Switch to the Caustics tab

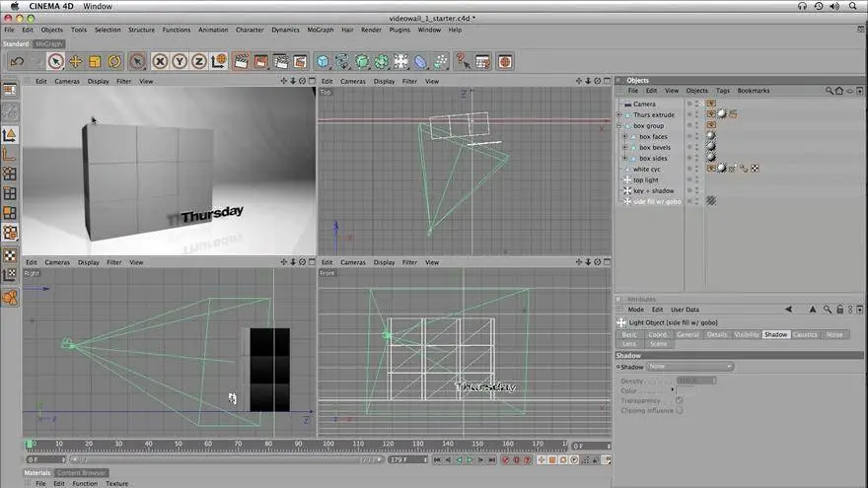click(805, 334)
